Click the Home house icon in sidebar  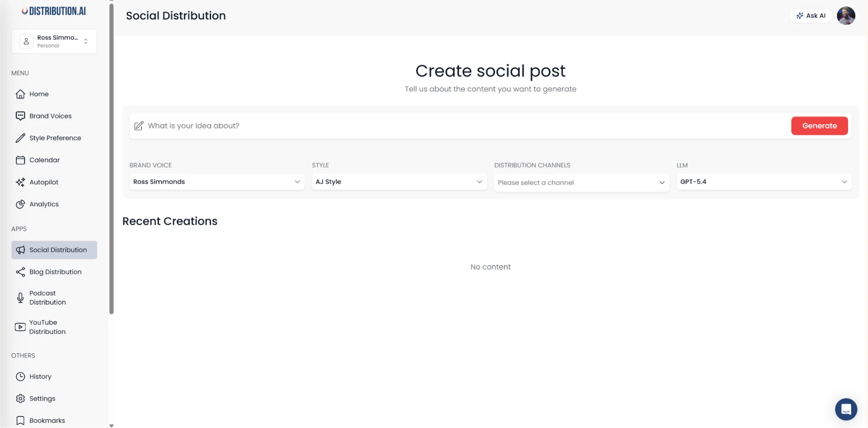20,94
